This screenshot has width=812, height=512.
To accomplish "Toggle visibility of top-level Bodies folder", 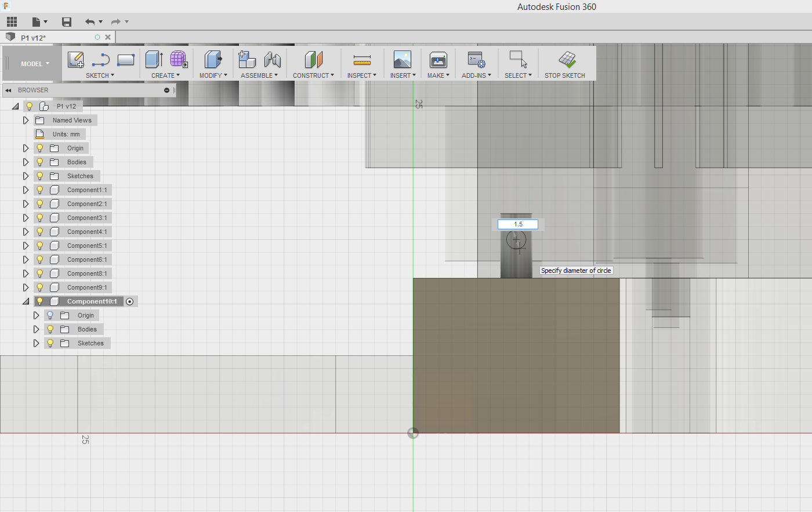I will pyautogui.click(x=40, y=162).
